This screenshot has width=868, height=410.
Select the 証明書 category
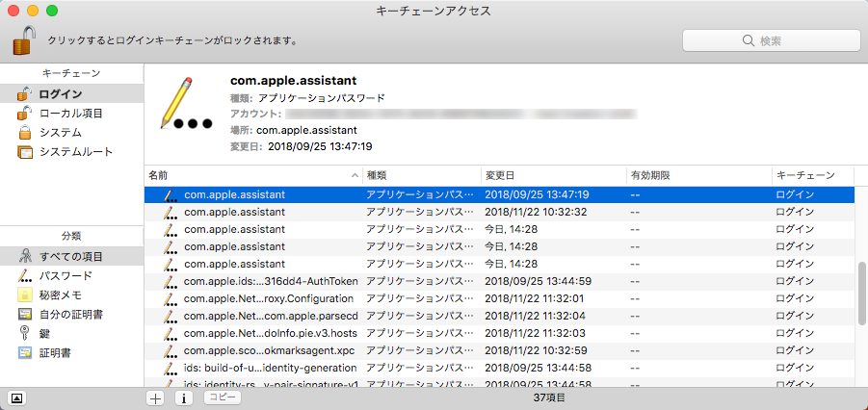pyautogui.click(x=54, y=352)
